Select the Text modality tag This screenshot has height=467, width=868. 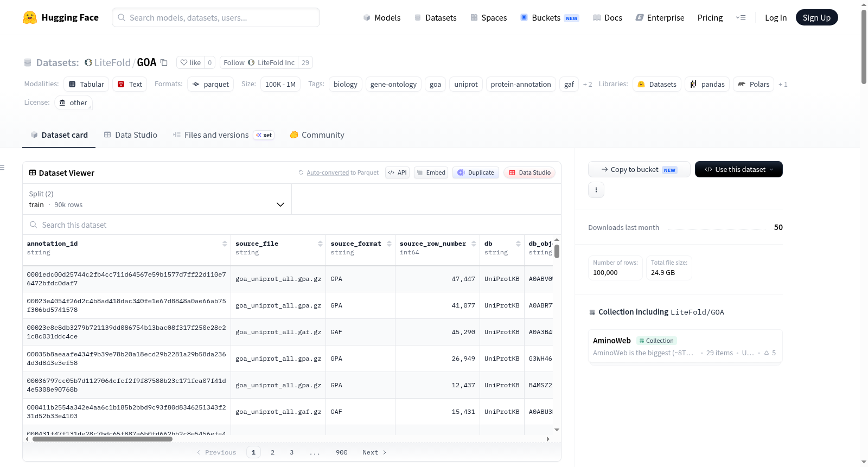coord(130,84)
